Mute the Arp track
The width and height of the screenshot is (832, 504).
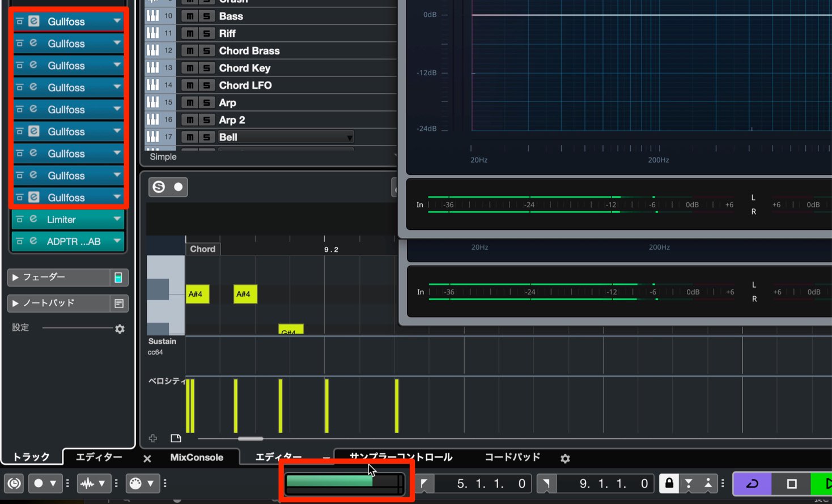click(x=190, y=102)
